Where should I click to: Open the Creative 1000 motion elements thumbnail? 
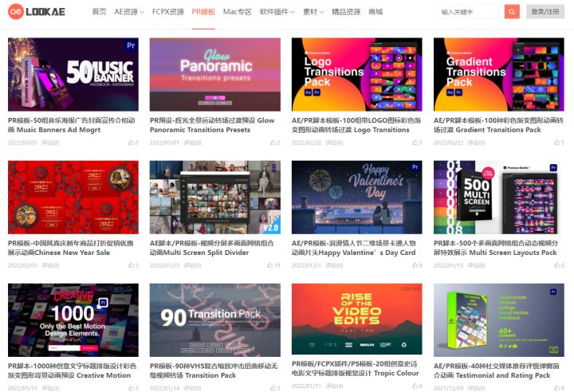pyautogui.click(x=73, y=320)
